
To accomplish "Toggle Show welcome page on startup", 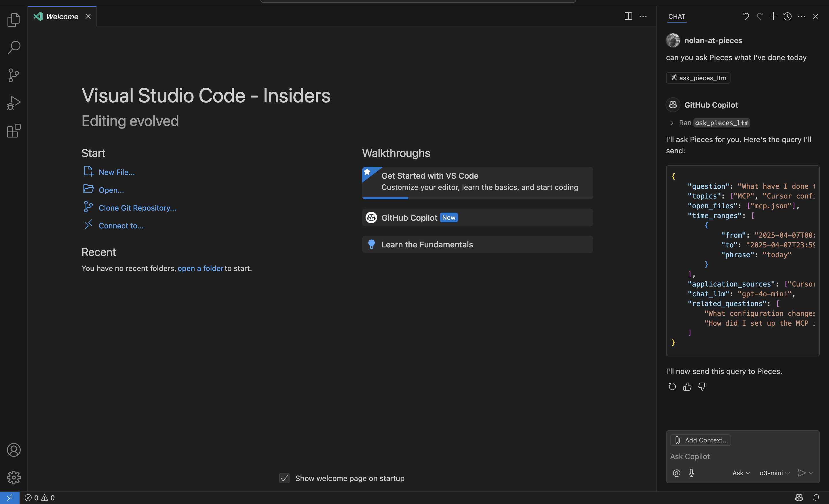I will 284,478.
